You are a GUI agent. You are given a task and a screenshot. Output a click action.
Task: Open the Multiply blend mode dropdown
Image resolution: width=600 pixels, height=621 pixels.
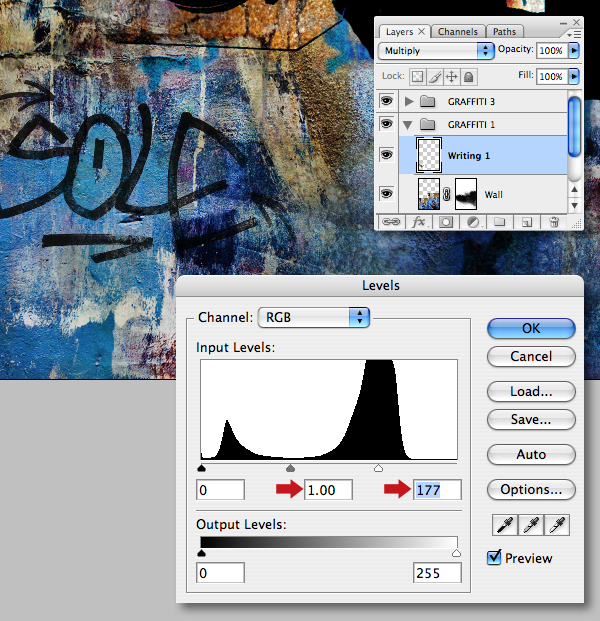point(436,51)
